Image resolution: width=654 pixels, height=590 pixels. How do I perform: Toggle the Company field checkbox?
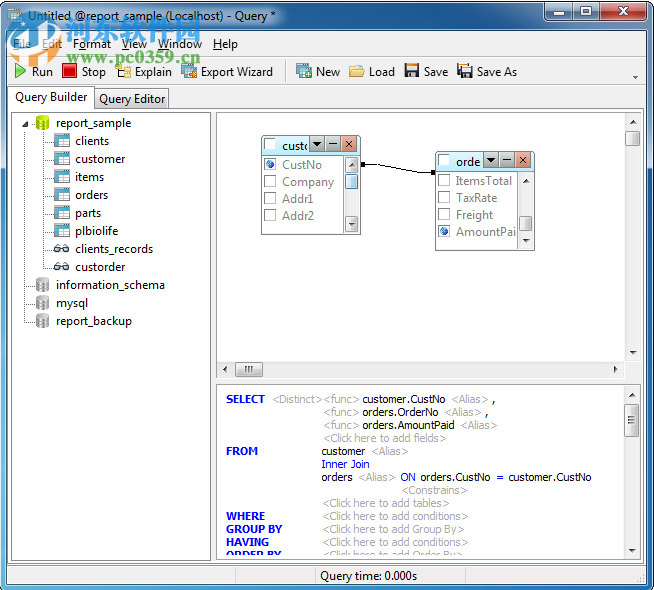click(270, 182)
